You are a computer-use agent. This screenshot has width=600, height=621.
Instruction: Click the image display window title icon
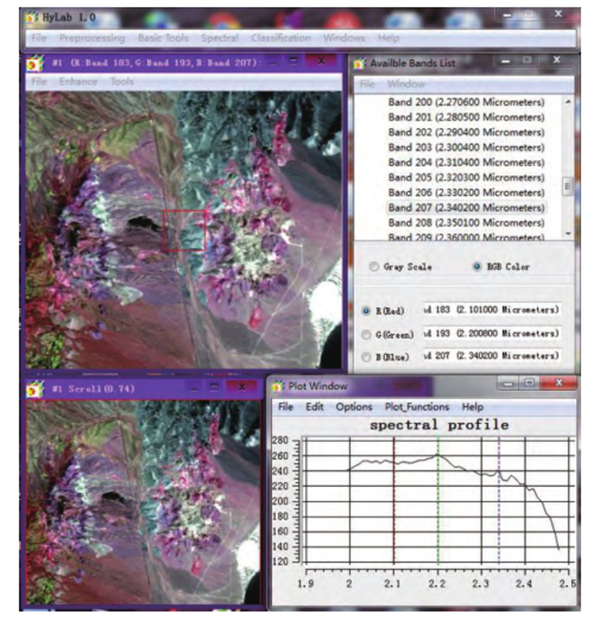tap(35, 63)
